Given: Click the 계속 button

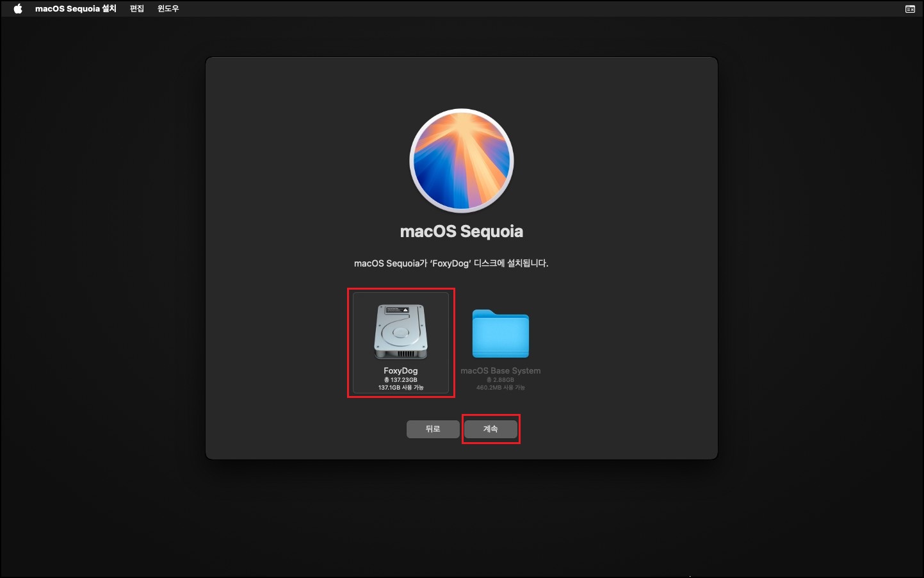Looking at the screenshot, I should pos(490,429).
